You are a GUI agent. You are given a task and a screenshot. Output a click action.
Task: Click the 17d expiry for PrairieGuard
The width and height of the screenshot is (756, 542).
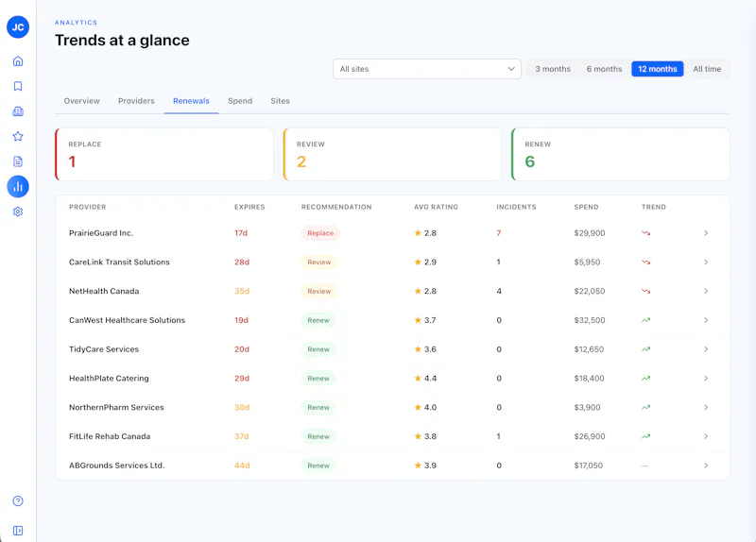click(x=241, y=233)
